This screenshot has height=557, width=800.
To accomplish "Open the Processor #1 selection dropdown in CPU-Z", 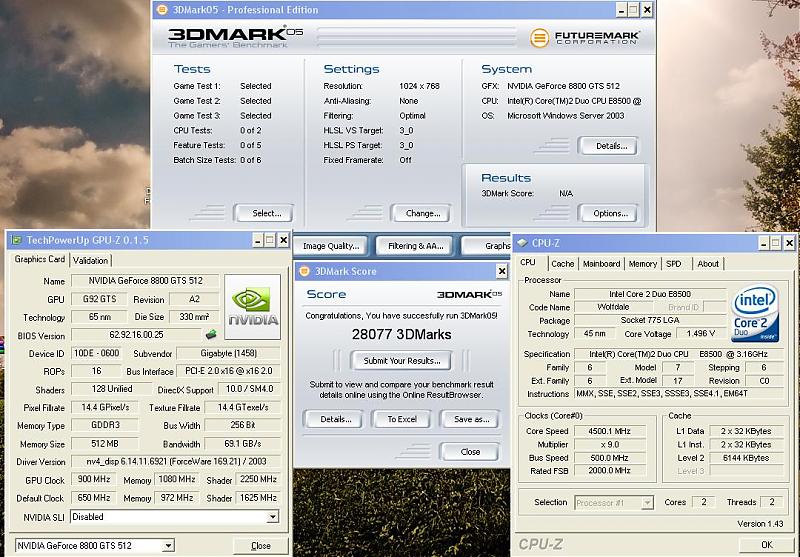I will [647, 503].
